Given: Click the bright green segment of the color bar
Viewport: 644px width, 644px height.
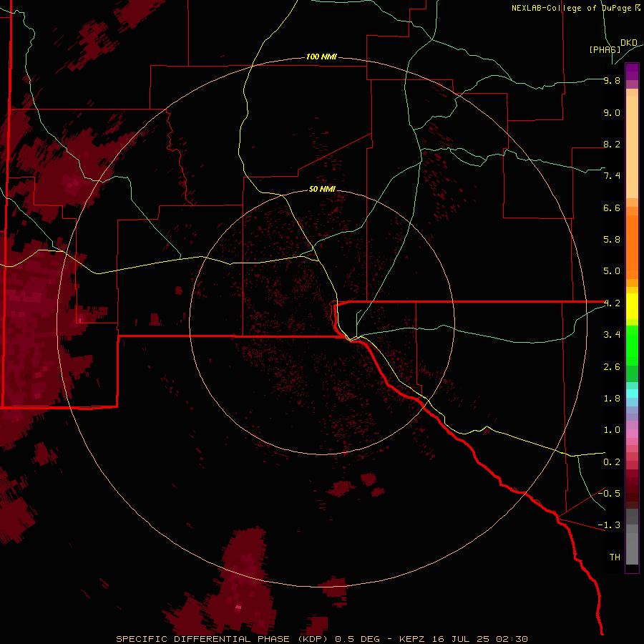Looking at the screenshot, I should coord(632,345).
